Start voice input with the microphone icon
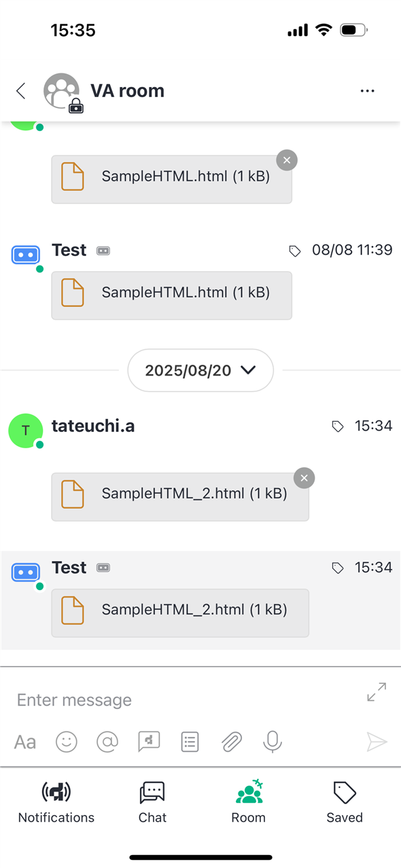 [273, 742]
